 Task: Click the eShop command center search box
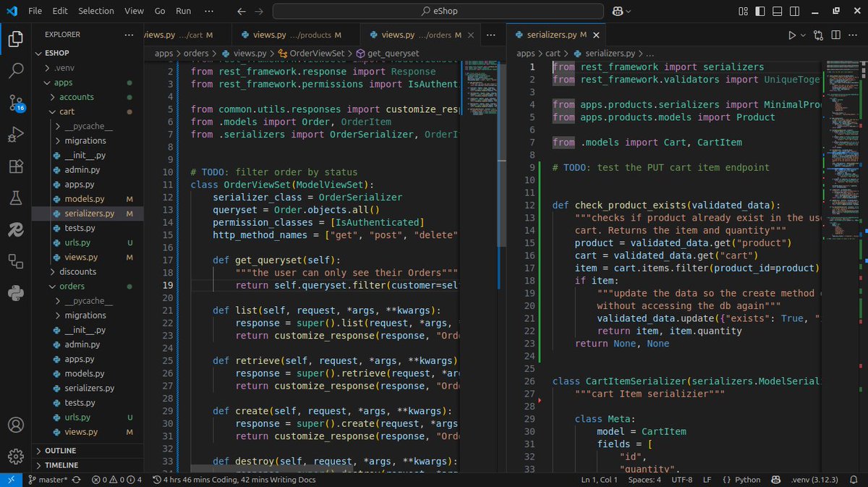439,12
